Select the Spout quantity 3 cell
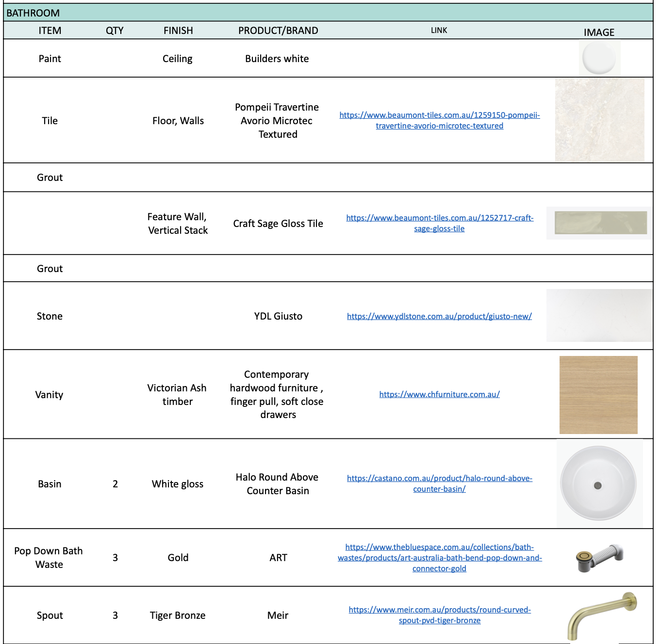 (115, 615)
